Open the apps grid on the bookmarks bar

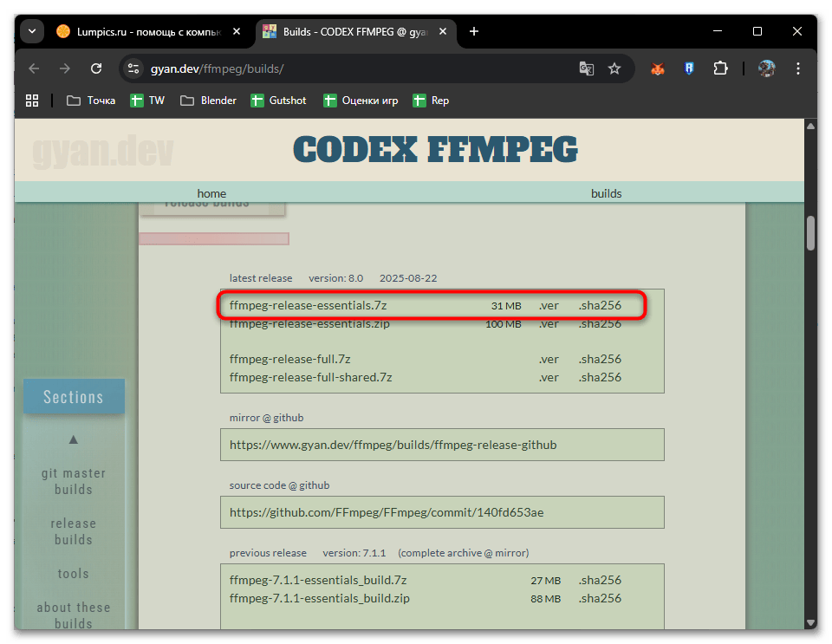pyautogui.click(x=31, y=100)
